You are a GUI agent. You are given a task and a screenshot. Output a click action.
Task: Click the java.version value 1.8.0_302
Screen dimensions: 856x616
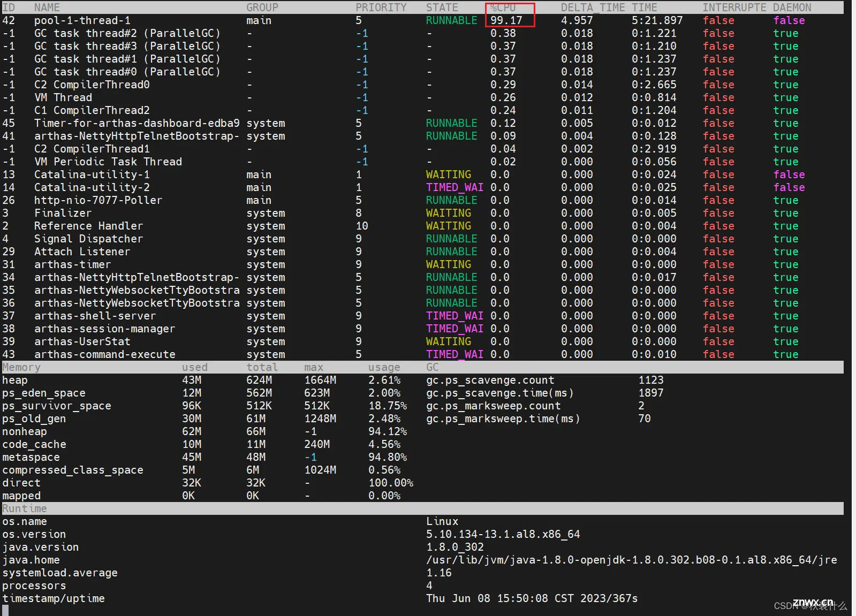[x=455, y=547]
